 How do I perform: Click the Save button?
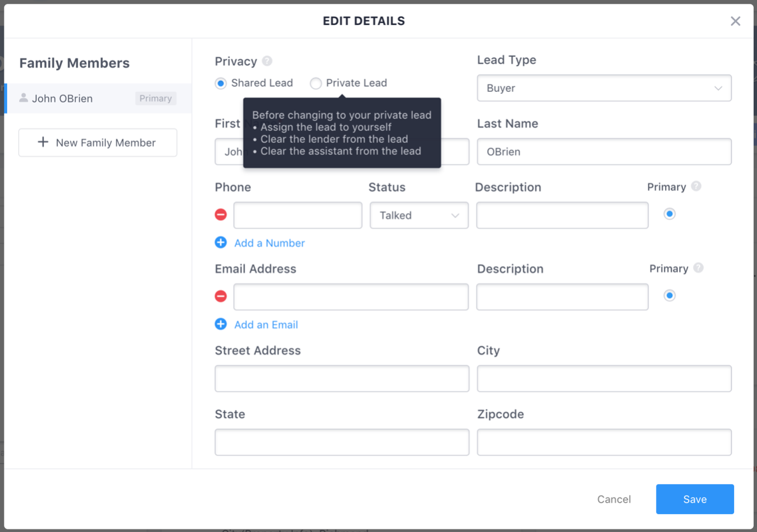694,499
